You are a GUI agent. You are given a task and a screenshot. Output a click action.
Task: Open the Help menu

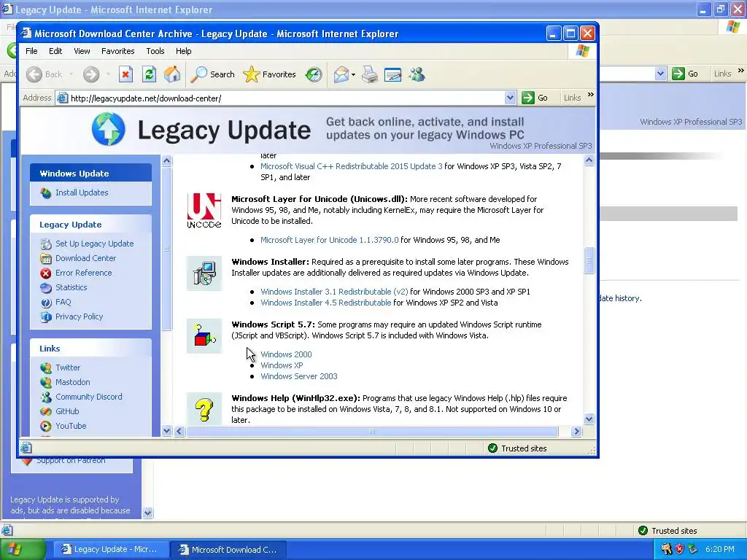pyautogui.click(x=183, y=51)
